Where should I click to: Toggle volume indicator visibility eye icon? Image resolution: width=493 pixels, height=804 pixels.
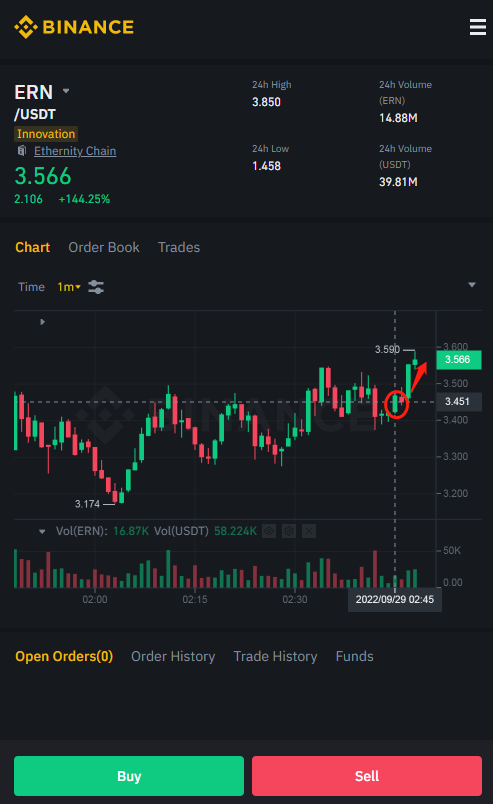(269, 531)
